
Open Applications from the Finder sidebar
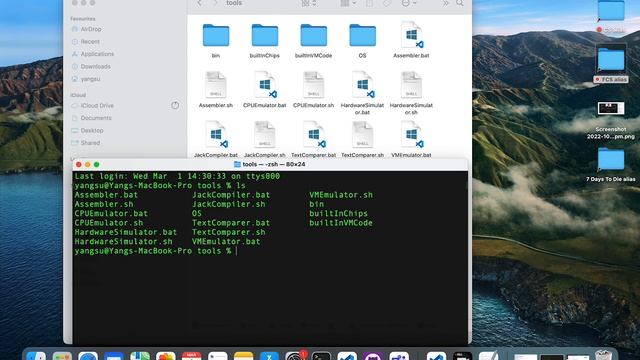[97, 54]
